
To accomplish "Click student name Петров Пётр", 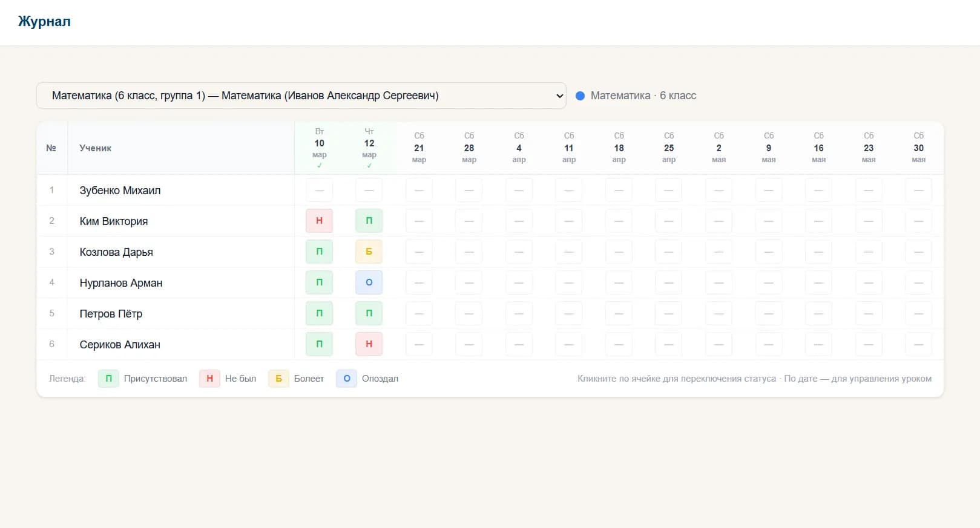I will tap(111, 314).
